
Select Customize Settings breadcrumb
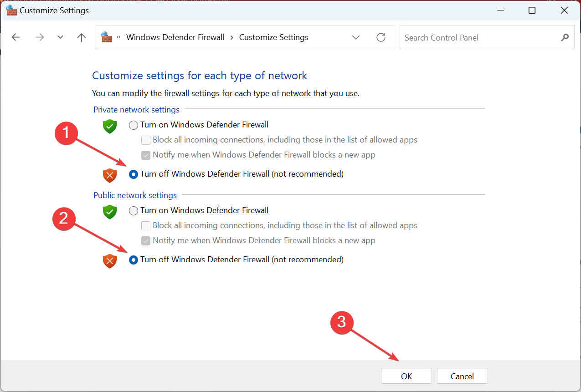click(x=274, y=37)
